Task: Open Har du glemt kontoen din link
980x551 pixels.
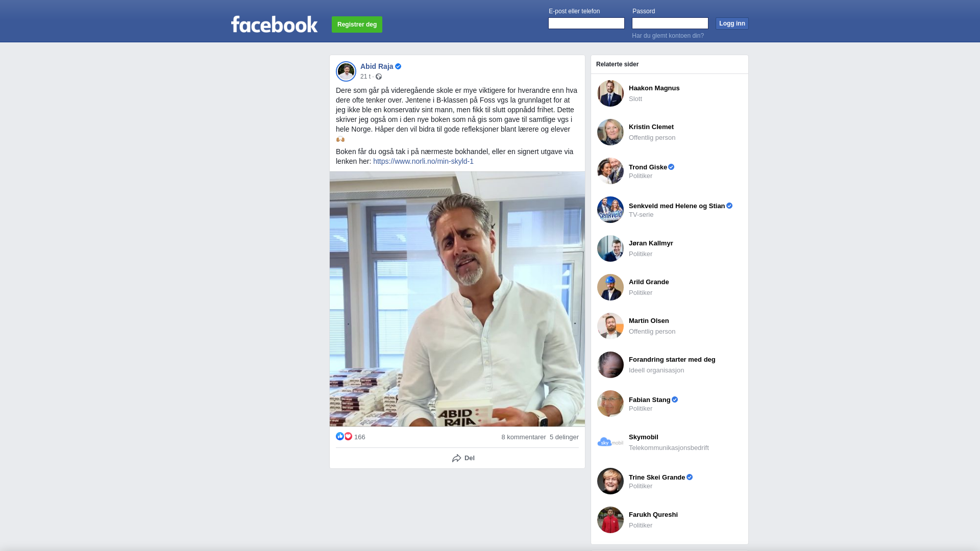Action: click(668, 36)
